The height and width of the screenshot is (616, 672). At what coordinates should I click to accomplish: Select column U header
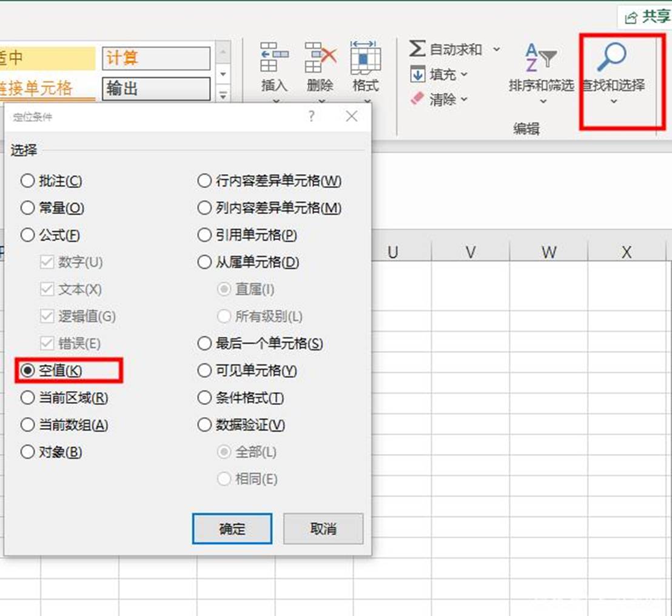(x=392, y=252)
